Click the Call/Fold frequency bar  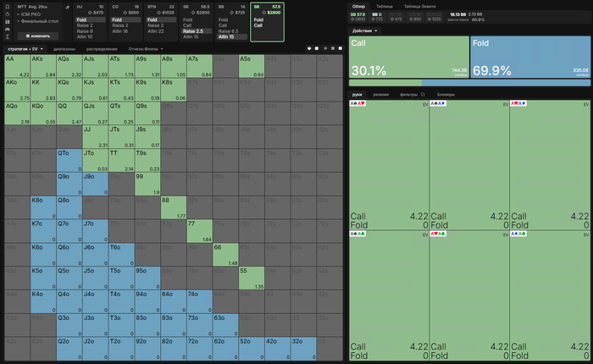469,82
